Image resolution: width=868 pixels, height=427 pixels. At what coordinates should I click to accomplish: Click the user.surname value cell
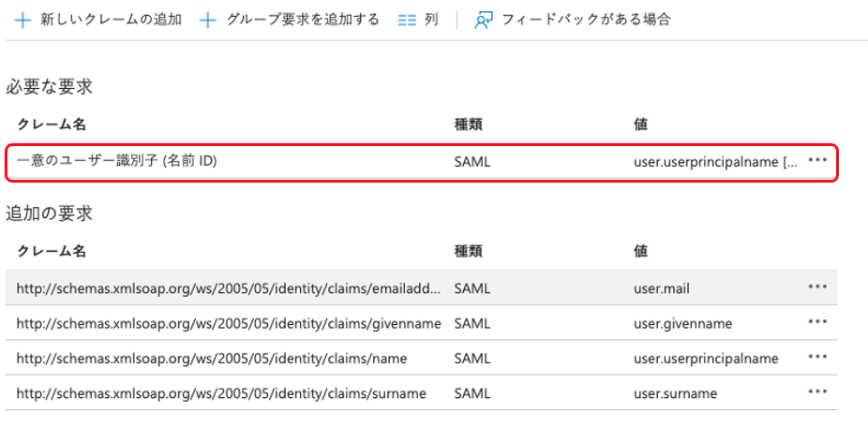(x=675, y=392)
